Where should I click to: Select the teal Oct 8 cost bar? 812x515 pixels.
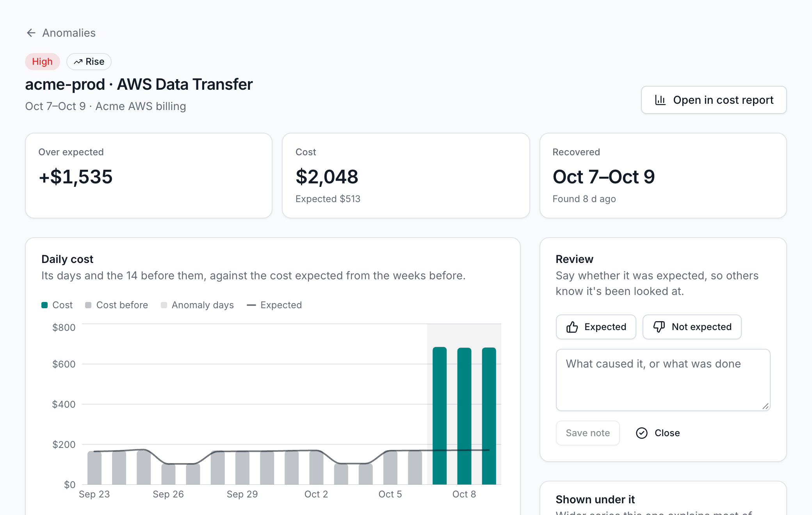pyautogui.click(x=464, y=416)
